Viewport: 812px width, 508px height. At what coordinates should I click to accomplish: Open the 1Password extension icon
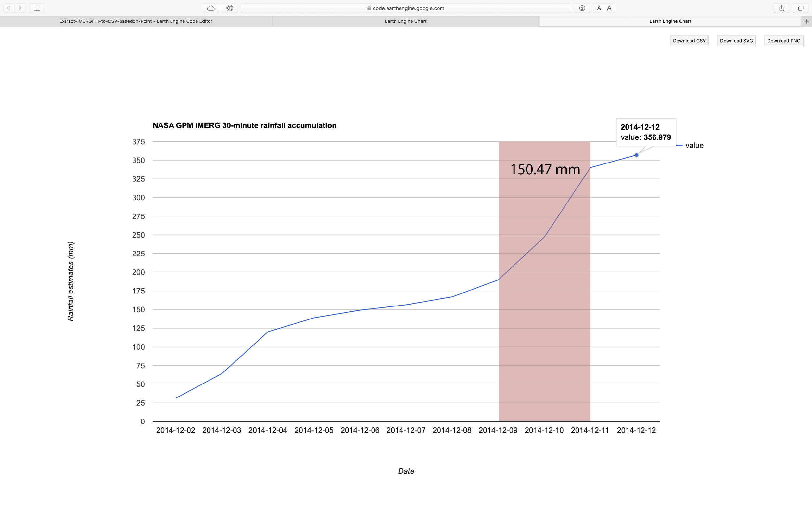pos(230,8)
